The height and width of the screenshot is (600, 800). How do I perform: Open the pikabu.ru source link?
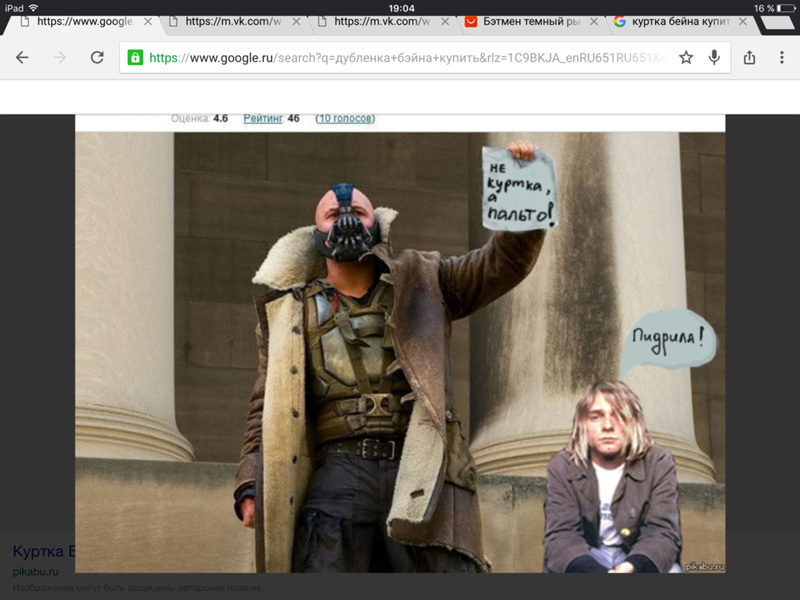pyautogui.click(x=36, y=571)
